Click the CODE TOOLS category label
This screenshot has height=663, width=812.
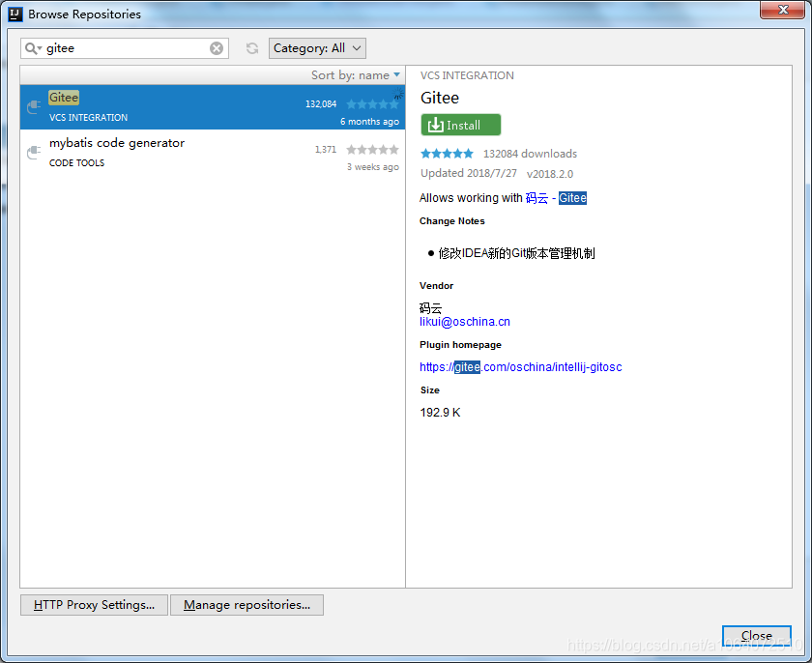point(76,163)
